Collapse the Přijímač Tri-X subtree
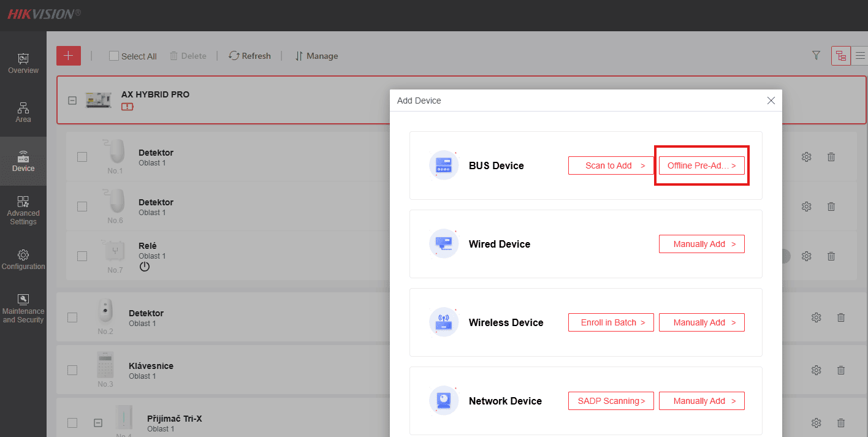Screen dimensions: 868x437 [x=98, y=423]
